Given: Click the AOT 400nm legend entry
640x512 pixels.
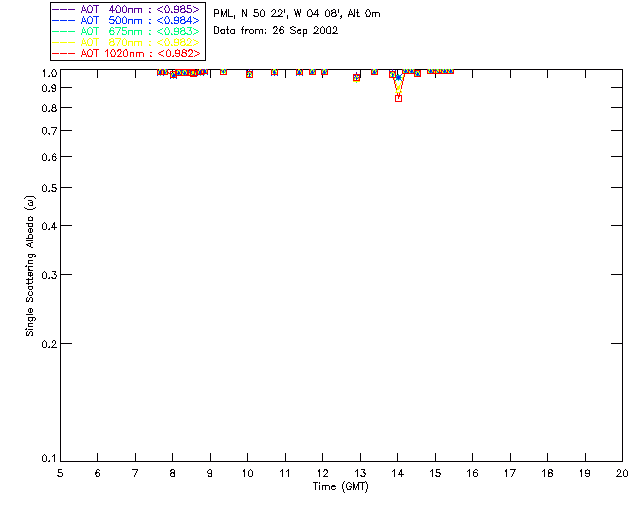Looking at the screenshot, I should (126, 9).
